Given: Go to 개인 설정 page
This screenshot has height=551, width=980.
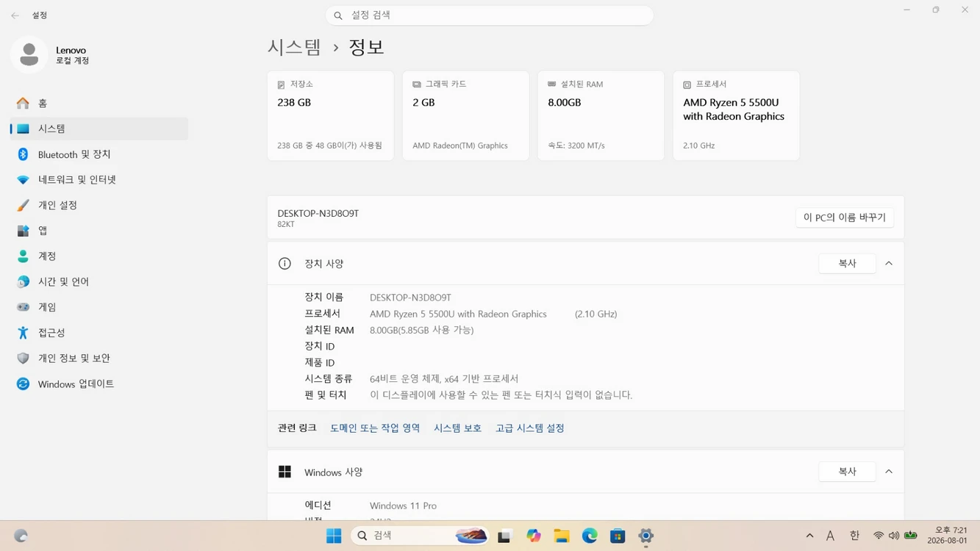Looking at the screenshot, I should [99, 205].
